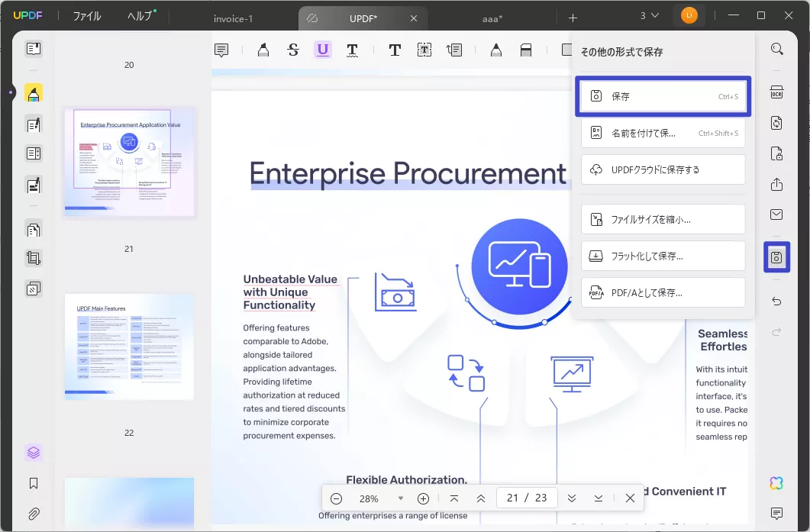This screenshot has width=810, height=532.
Task: Open the organize pages icon
Action: point(34,229)
